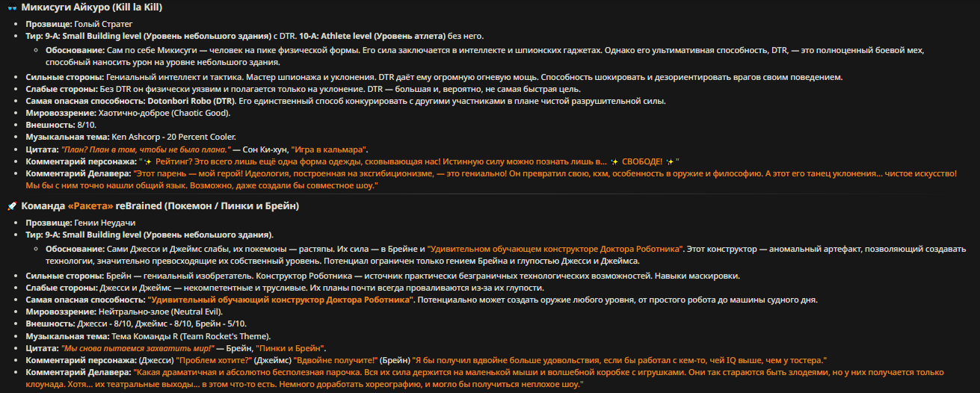Click the label "Обоснование:" starting "Сам по себе Микисуги"
The height and width of the screenshot is (393, 980).
click(x=76, y=50)
